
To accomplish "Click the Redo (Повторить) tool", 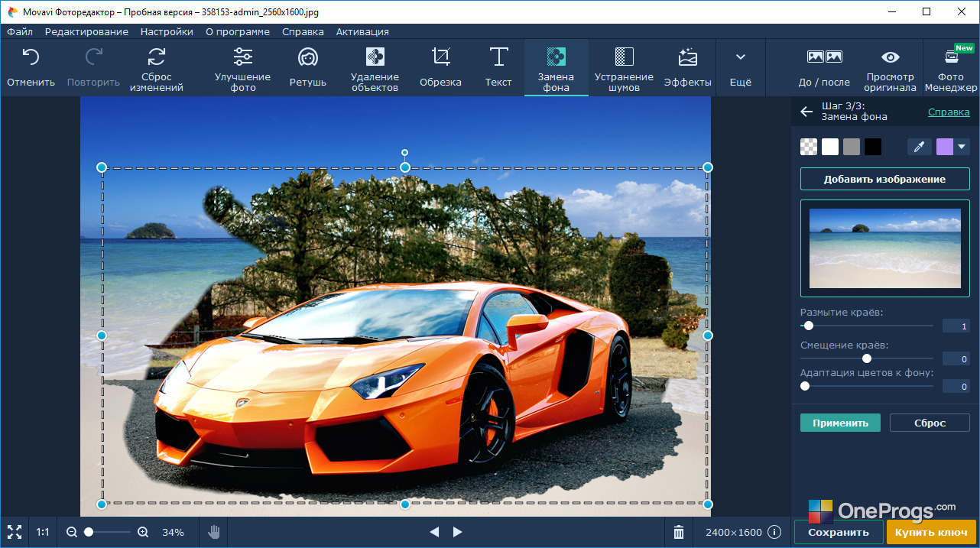I will [x=93, y=67].
